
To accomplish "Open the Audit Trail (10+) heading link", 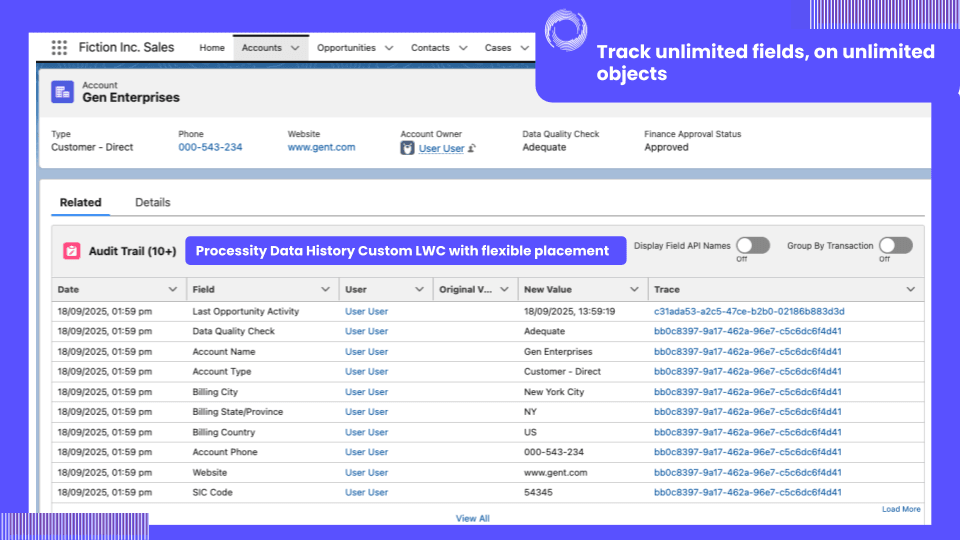I will 132,251.
